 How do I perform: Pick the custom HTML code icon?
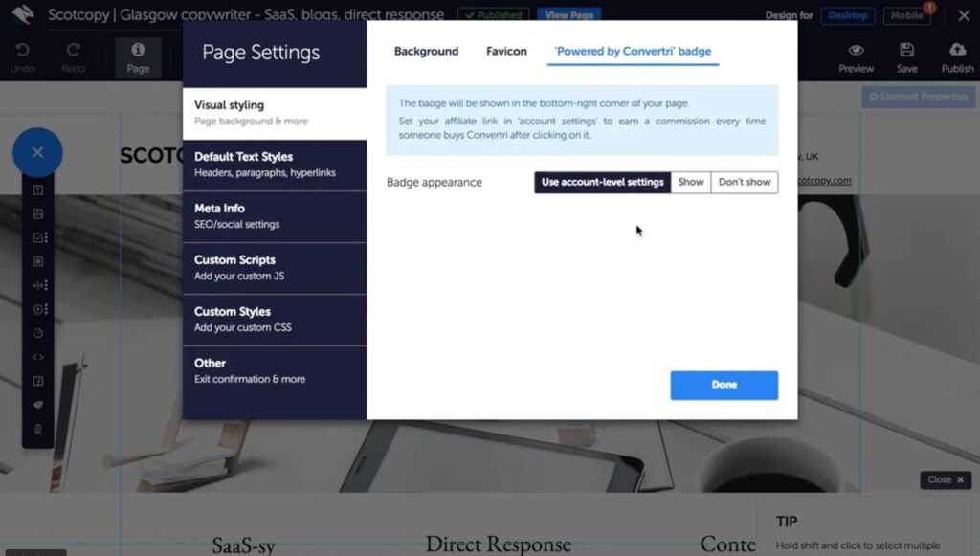(x=38, y=357)
